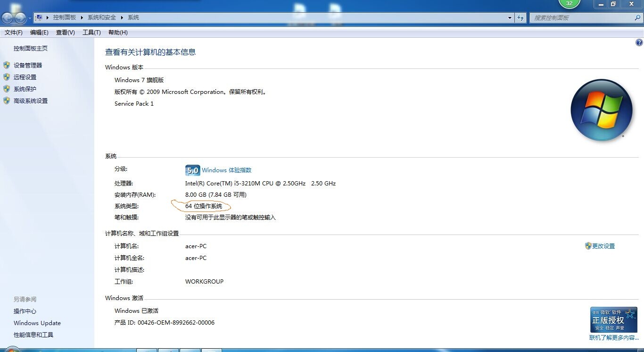This screenshot has width=644, height=352.
Task: Click the magnifier icon in search box
Action: click(x=637, y=17)
